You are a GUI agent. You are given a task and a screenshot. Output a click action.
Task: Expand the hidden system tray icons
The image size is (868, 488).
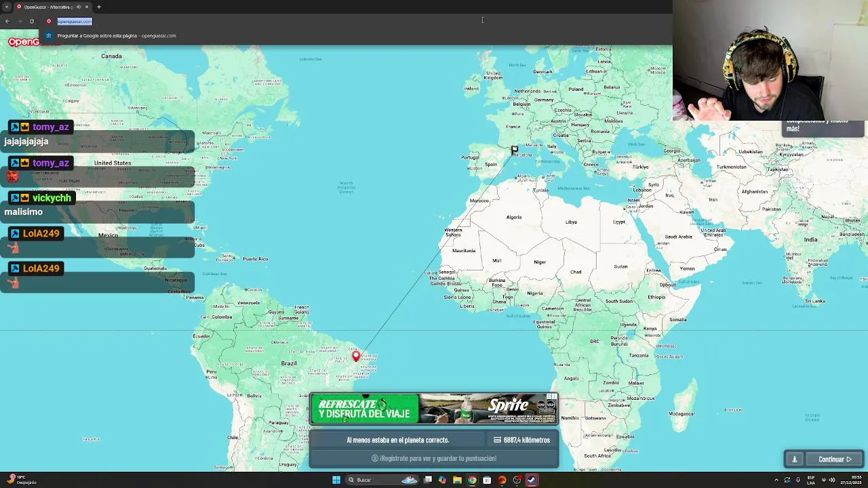click(x=776, y=480)
